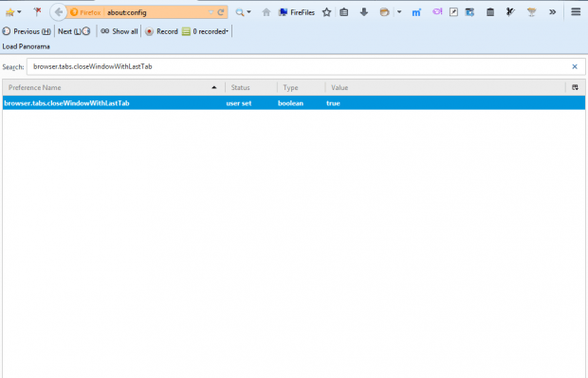
Task: Show bookmarks list clipboard icon
Action: (x=344, y=12)
